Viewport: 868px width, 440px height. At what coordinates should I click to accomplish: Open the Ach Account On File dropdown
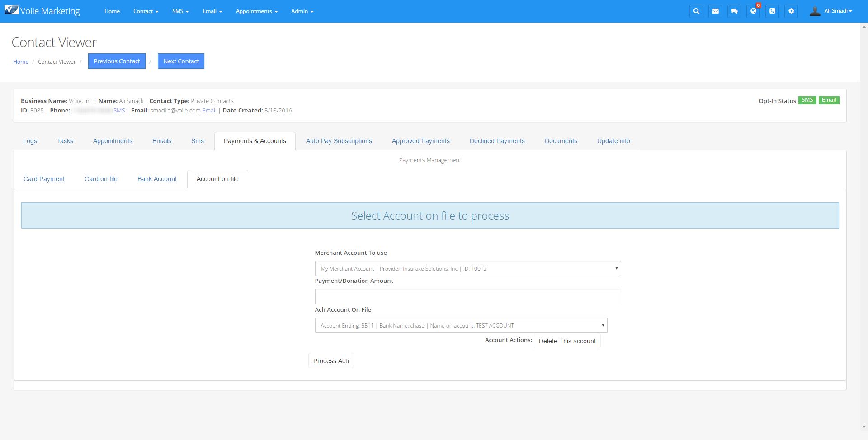[x=461, y=325]
